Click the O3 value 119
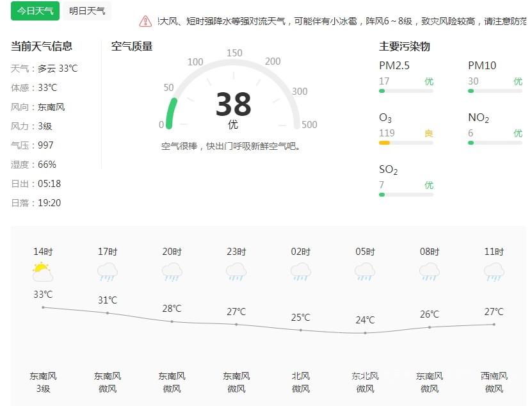 tap(387, 133)
